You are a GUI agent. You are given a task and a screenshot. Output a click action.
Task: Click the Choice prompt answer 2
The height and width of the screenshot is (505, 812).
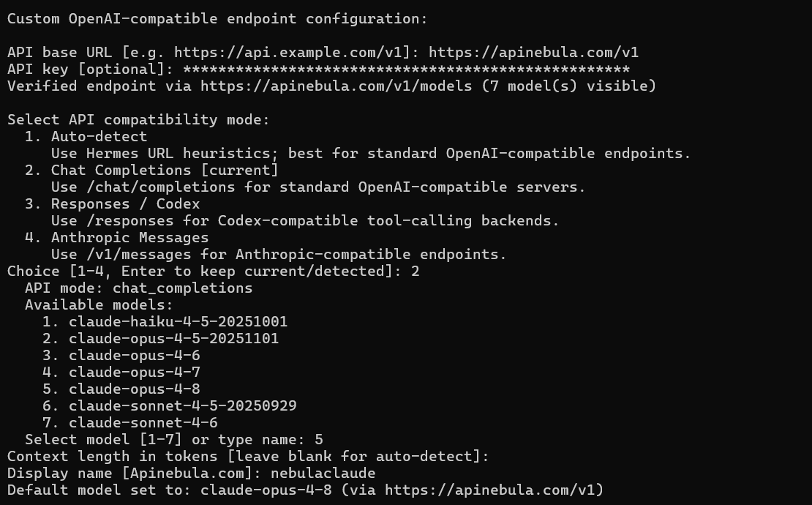click(x=416, y=272)
